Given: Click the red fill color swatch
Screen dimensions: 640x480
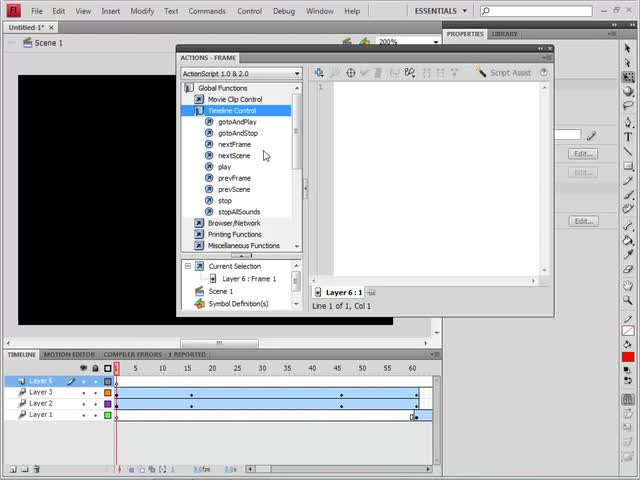Looking at the screenshot, I should tap(628, 357).
